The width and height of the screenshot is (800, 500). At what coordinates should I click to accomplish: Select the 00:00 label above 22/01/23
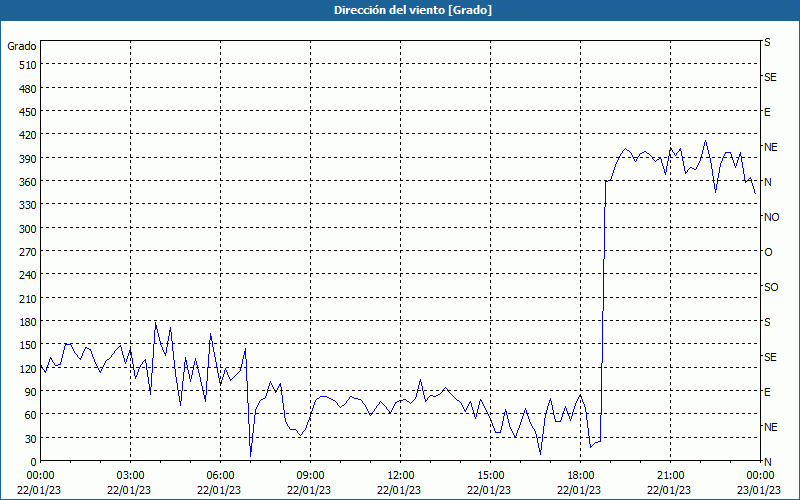pos(40,476)
